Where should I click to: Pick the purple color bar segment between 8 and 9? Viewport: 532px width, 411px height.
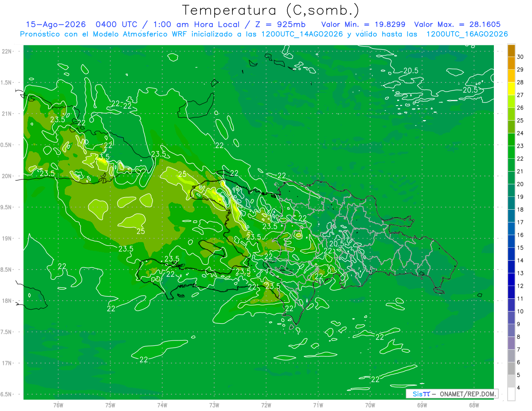[x=511, y=331]
